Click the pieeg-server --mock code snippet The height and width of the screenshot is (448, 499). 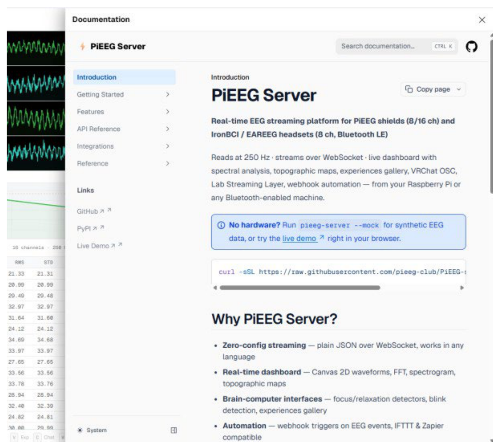339,225
